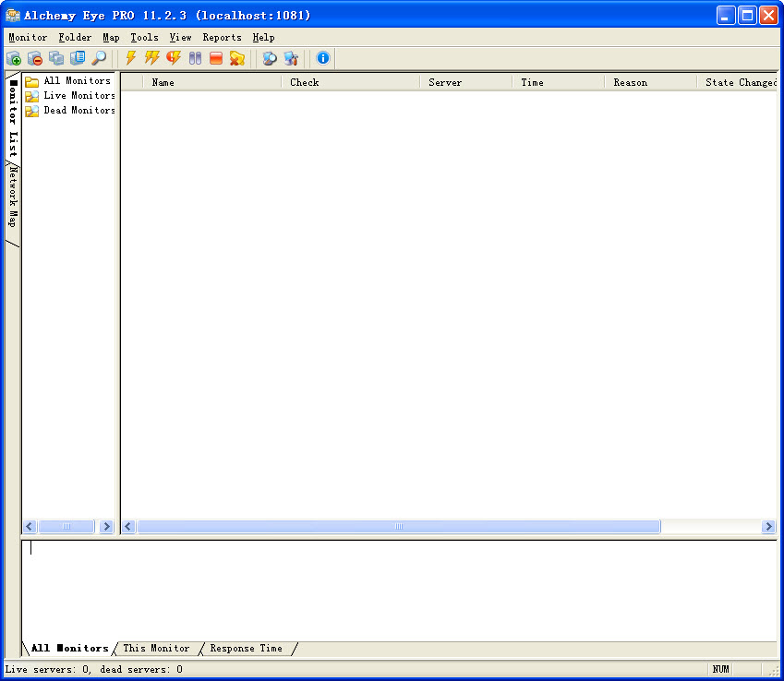
Task: Switch to the Response Time tab
Action: (246, 649)
